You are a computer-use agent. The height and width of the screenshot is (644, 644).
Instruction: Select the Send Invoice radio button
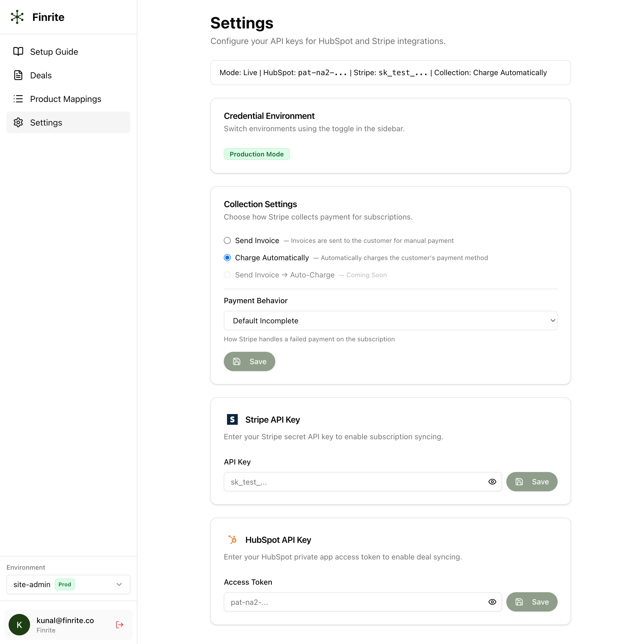(x=227, y=240)
